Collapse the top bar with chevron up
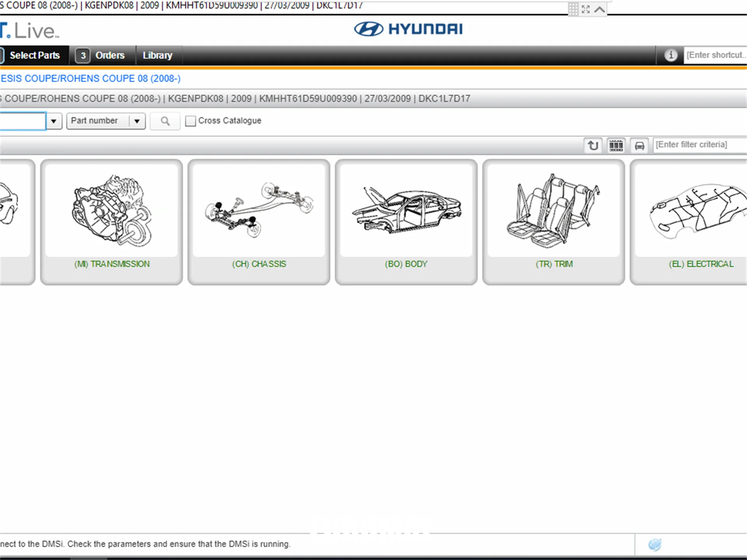 600,9
